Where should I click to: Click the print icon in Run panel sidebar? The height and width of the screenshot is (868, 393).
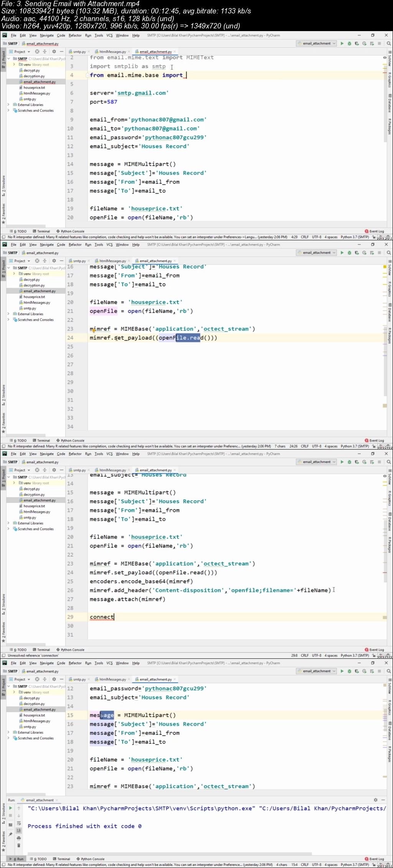point(18,838)
